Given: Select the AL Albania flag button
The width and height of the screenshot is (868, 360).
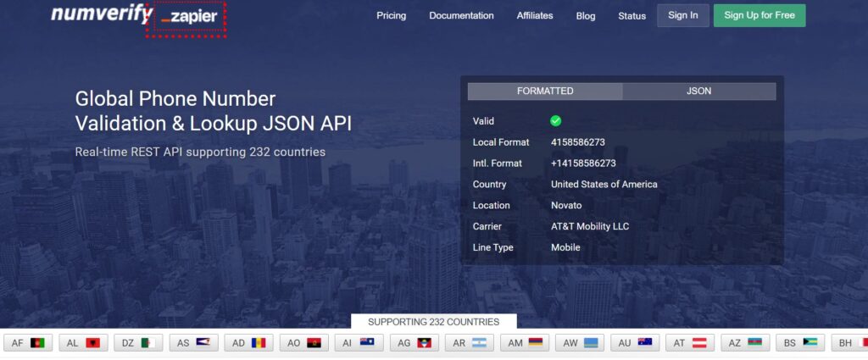Looking at the screenshot, I should (83, 343).
